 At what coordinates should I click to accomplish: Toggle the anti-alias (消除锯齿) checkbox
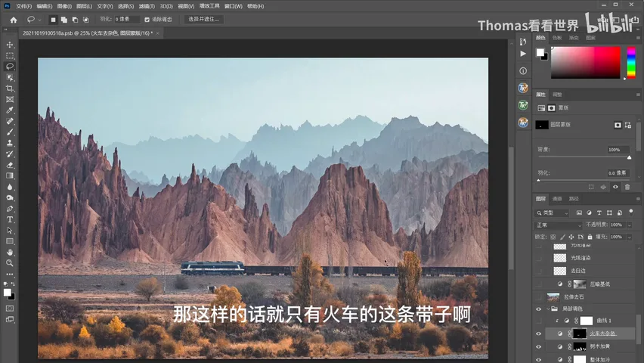tap(147, 20)
